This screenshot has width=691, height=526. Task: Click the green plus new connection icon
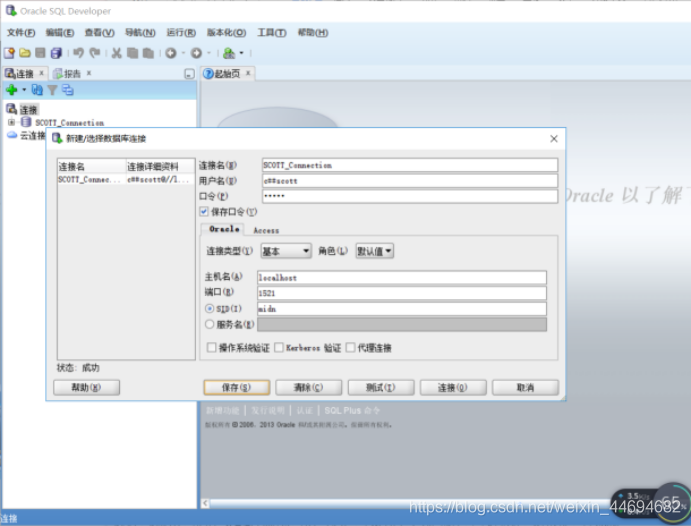click(x=12, y=90)
